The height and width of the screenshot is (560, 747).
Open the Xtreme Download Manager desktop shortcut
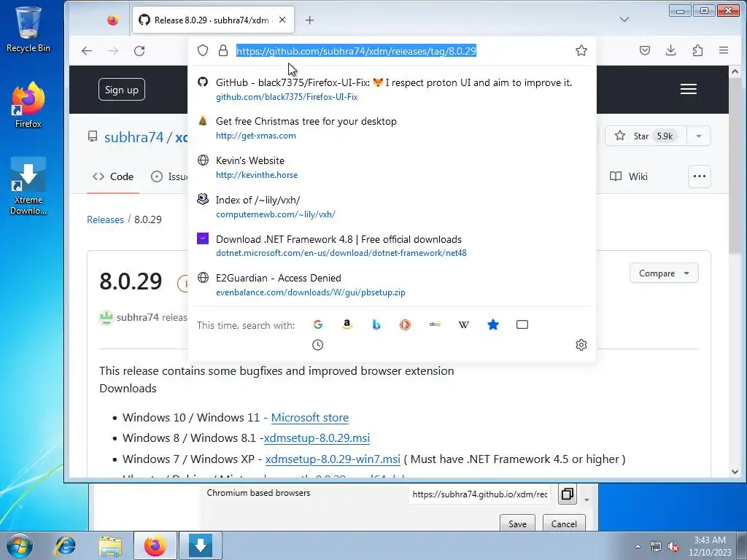click(x=28, y=187)
